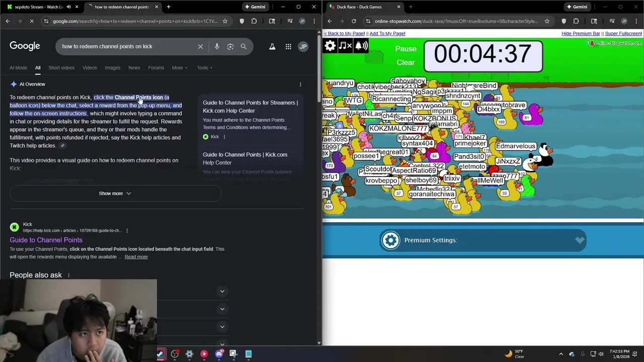Image resolution: width=644 pixels, height=362 pixels.
Task: Click 'Add To My Page!' link
Action: [x=387, y=34]
